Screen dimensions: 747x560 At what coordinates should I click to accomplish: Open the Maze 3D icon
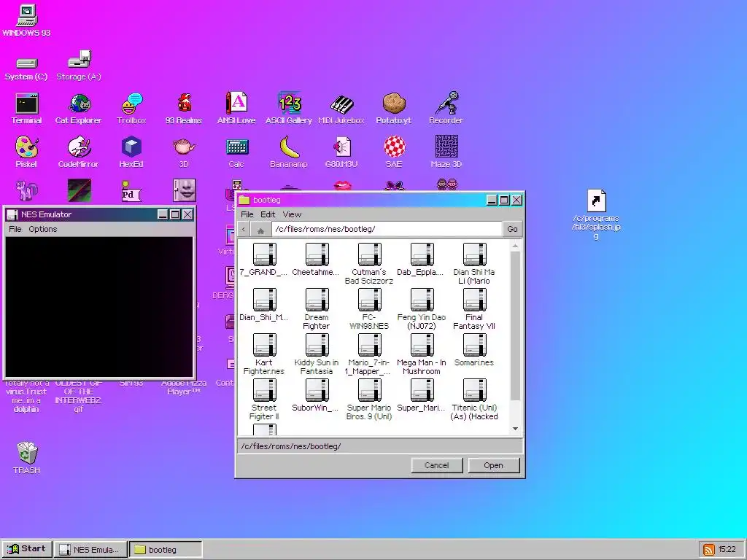(446, 152)
